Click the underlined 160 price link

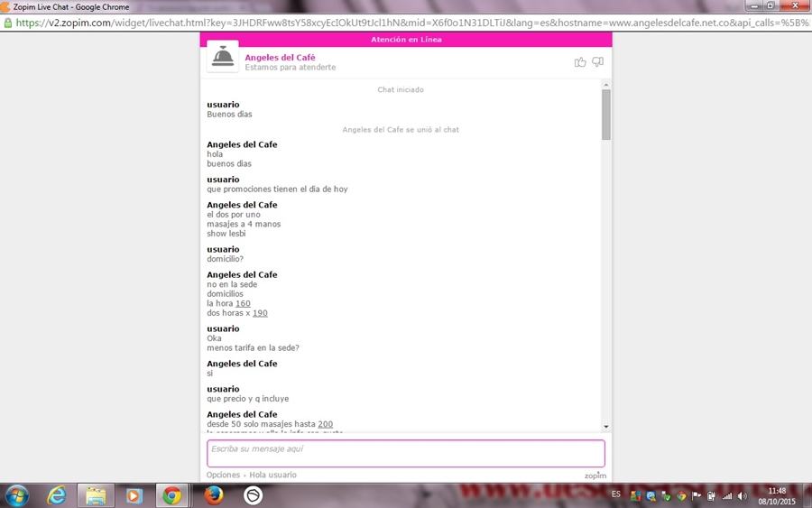(243, 304)
